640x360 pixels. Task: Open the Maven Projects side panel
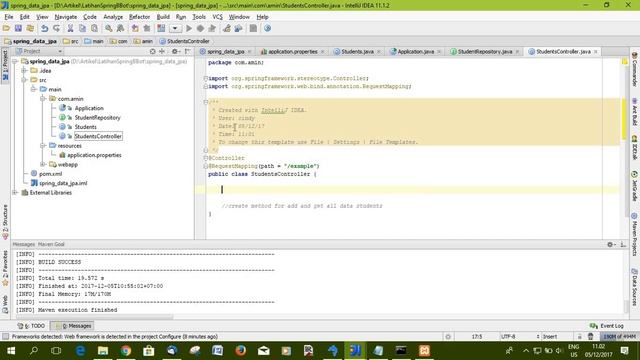point(634,234)
